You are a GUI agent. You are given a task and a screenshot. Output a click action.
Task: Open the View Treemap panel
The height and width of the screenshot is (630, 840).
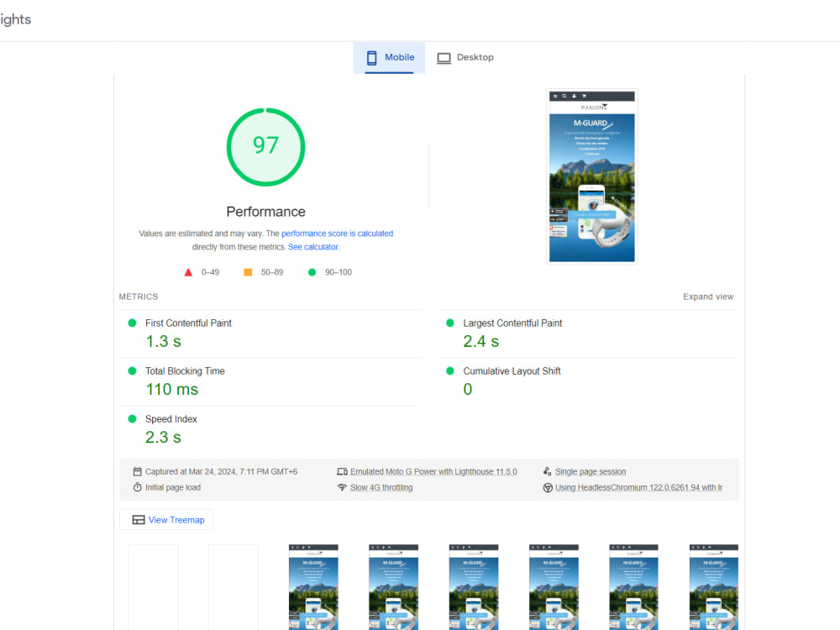click(166, 519)
